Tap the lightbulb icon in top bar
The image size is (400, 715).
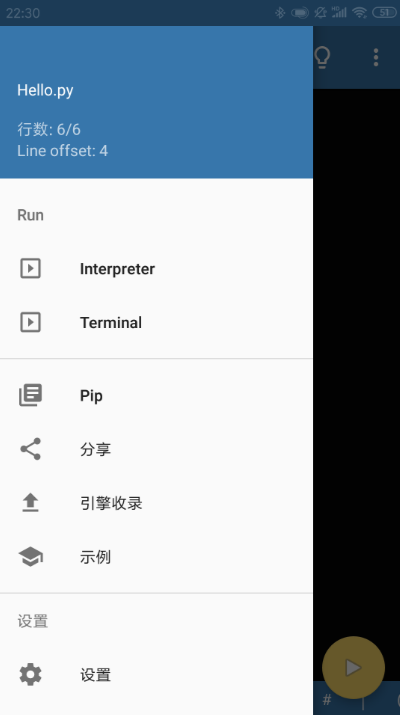tap(322, 57)
